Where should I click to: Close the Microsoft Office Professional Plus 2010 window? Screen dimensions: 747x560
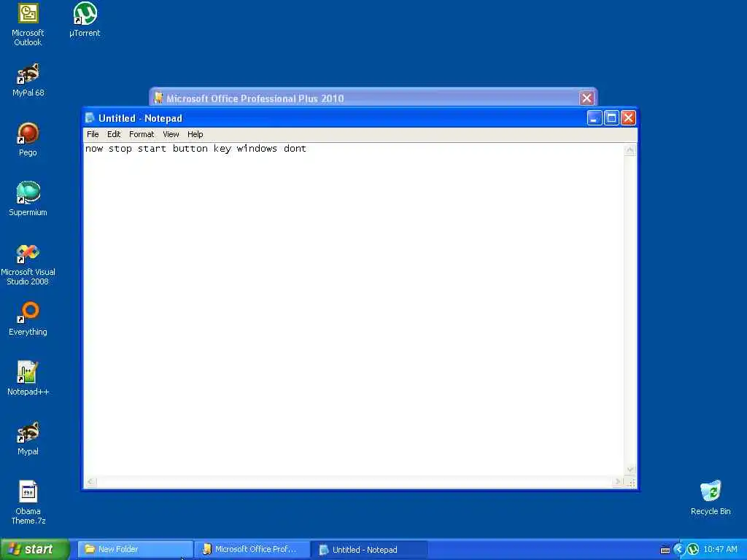click(x=587, y=98)
